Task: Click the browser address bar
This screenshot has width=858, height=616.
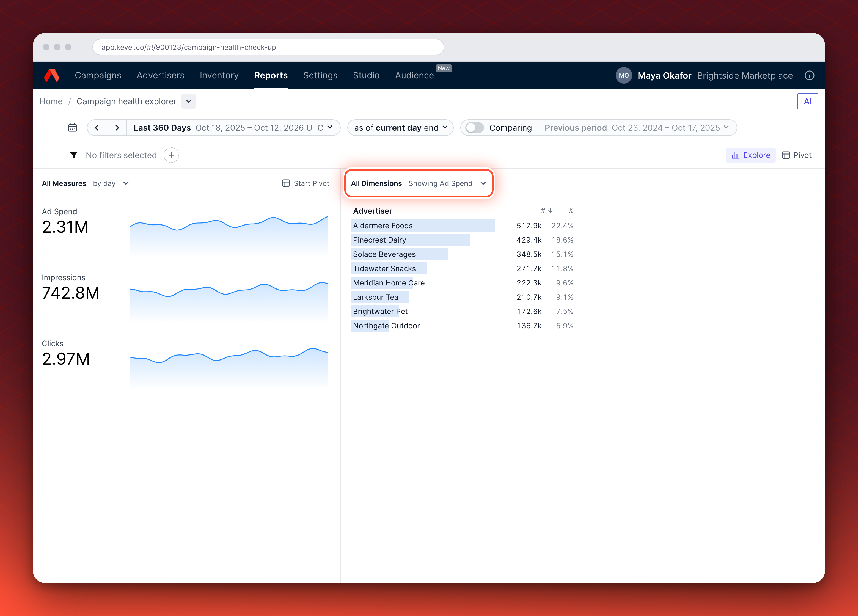Action: point(268,47)
